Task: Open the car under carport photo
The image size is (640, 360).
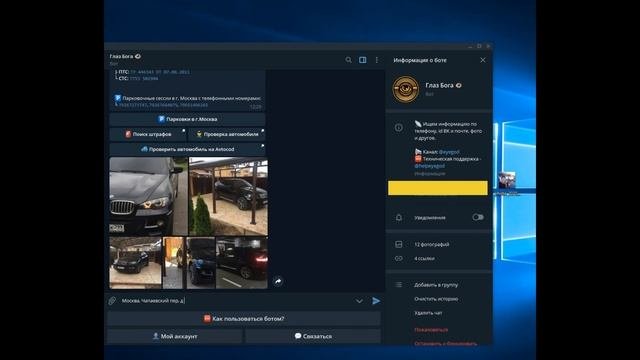Action: 228,196
